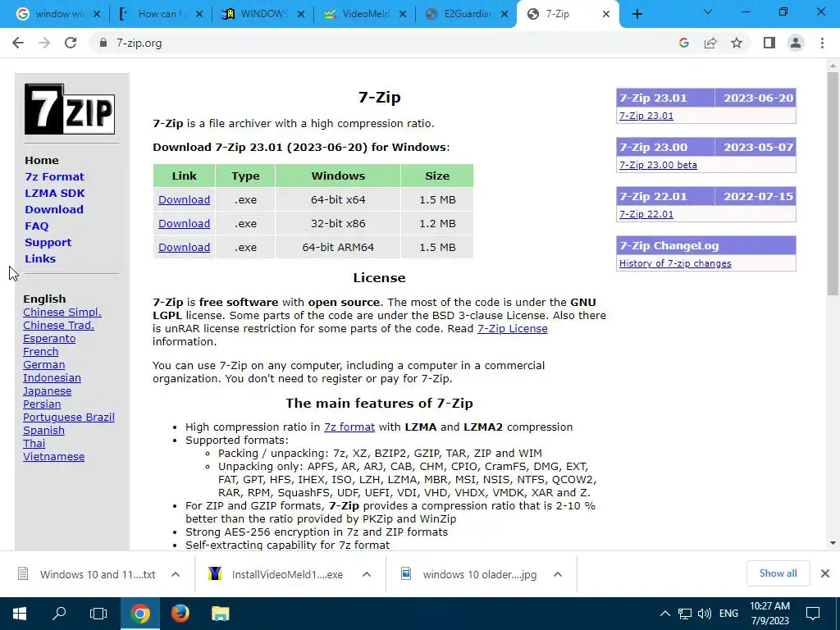The height and width of the screenshot is (630, 840).
Task: Close the WINDOWS tab
Action: coord(301,15)
